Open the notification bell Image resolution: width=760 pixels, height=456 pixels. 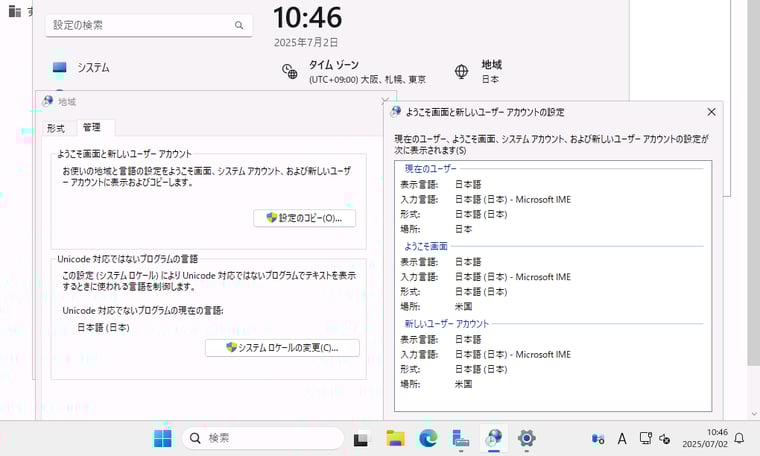point(739,438)
